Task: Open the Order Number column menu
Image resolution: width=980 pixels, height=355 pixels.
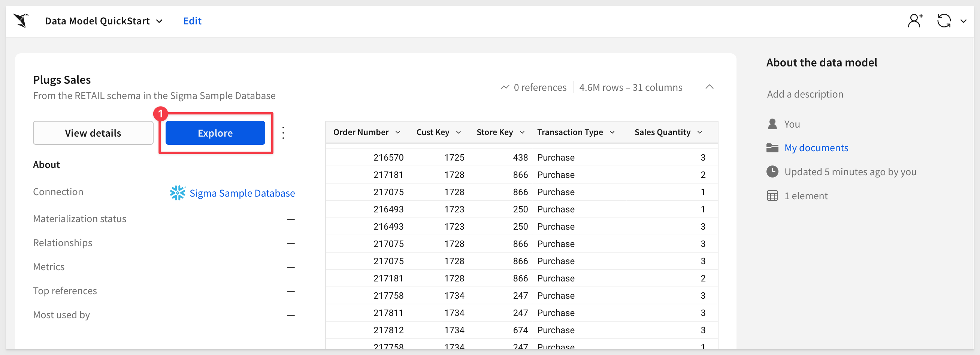Action: point(398,132)
